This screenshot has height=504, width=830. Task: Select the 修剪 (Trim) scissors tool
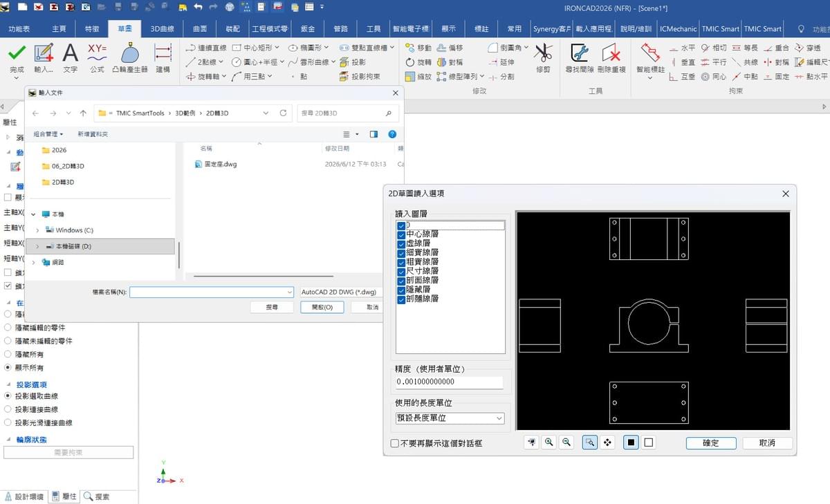(x=543, y=57)
